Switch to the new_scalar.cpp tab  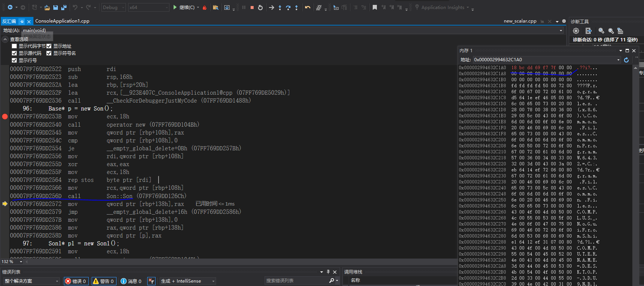[520, 21]
